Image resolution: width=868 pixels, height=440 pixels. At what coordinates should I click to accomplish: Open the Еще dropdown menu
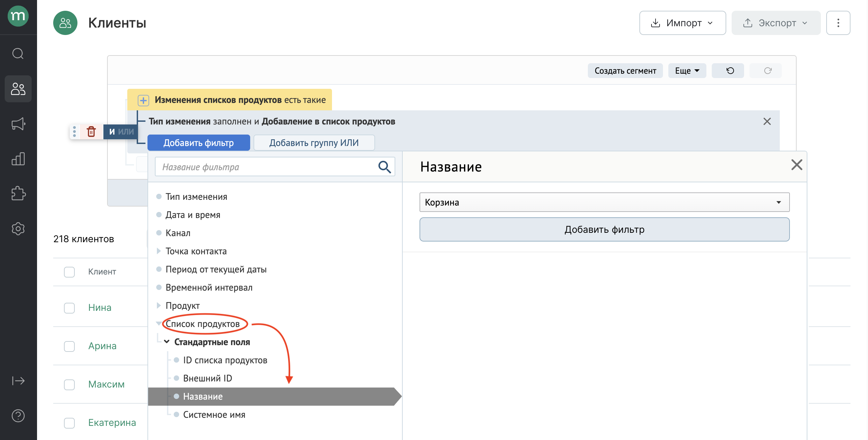(x=687, y=71)
